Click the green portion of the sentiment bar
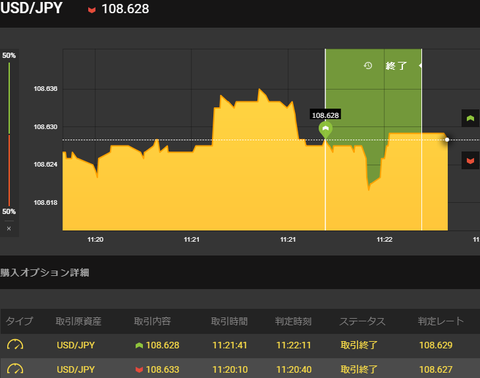480x378 pixels. coord(9,98)
